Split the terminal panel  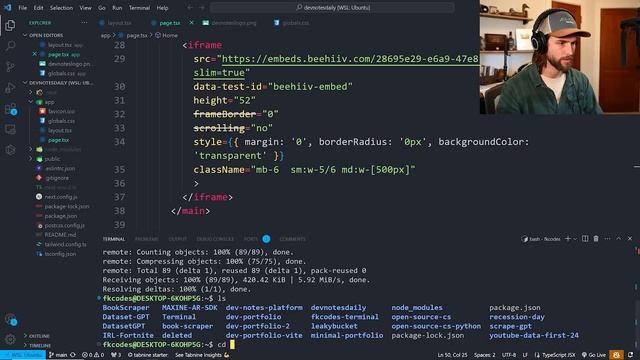coord(585,239)
